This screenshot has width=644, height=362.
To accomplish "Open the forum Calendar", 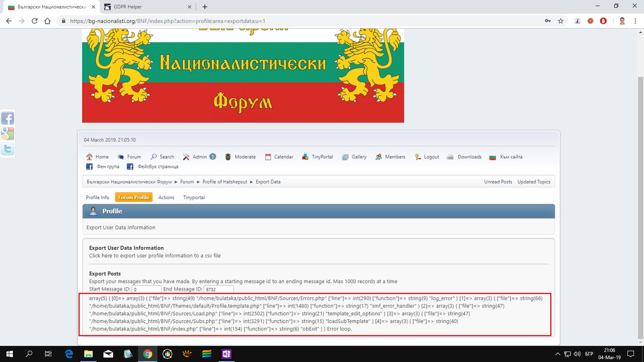I will coord(279,157).
